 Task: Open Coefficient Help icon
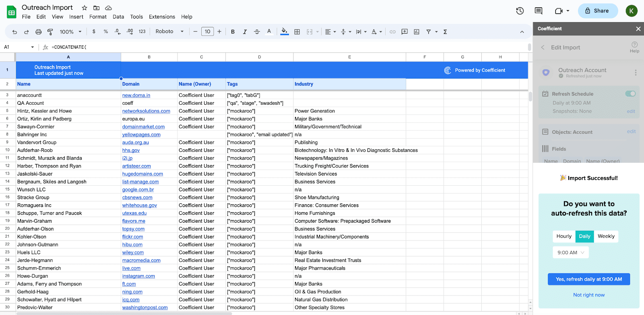click(634, 47)
